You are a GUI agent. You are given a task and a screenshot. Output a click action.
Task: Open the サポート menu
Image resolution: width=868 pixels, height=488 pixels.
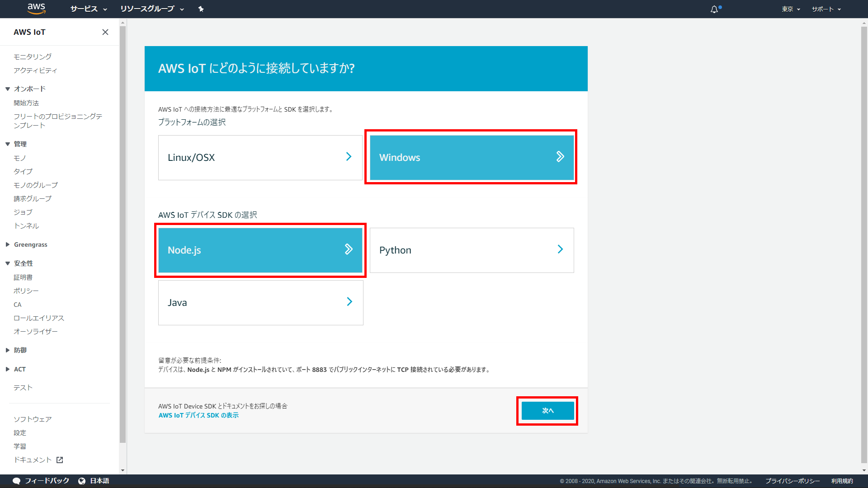pos(826,9)
